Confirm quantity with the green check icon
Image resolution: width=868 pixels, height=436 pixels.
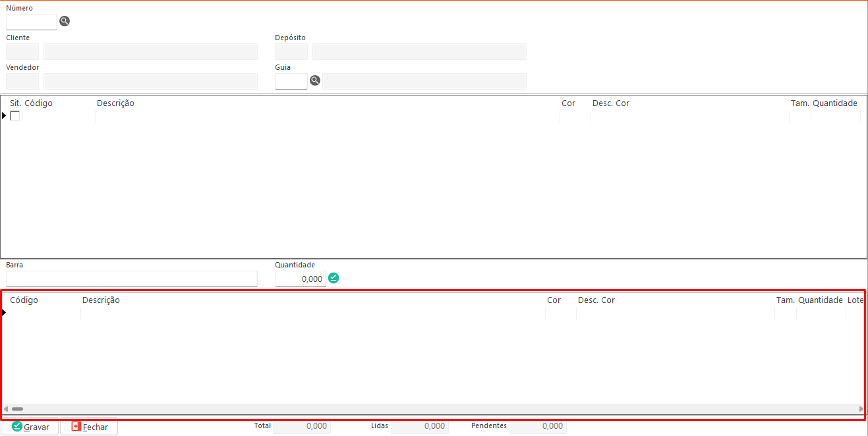click(x=333, y=278)
